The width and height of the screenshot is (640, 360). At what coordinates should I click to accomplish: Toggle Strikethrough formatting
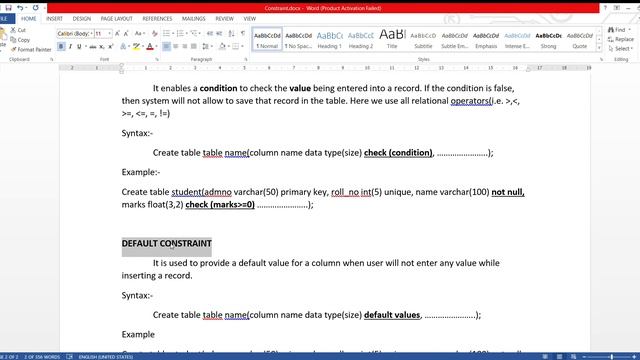click(x=93, y=47)
